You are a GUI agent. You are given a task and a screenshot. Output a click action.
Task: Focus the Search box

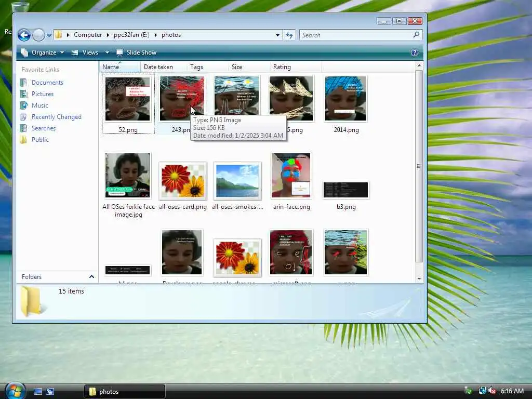pos(355,35)
